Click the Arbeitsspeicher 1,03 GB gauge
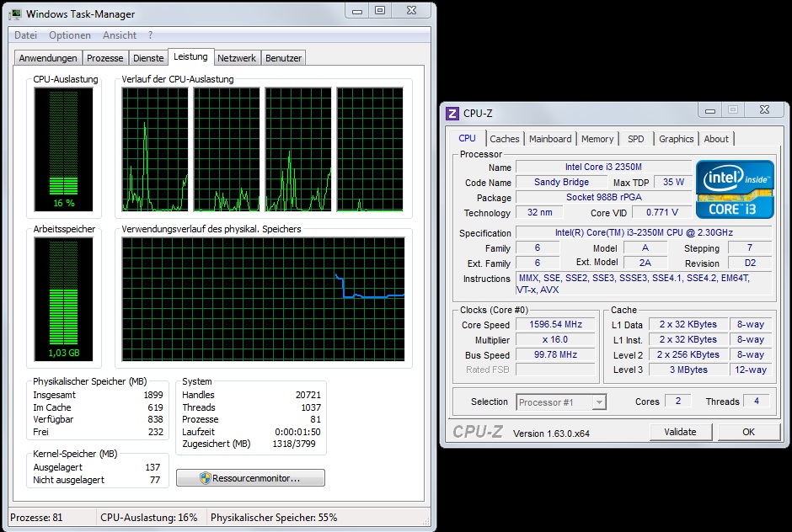The height and width of the screenshot is (532, 792). click(64, 300)
